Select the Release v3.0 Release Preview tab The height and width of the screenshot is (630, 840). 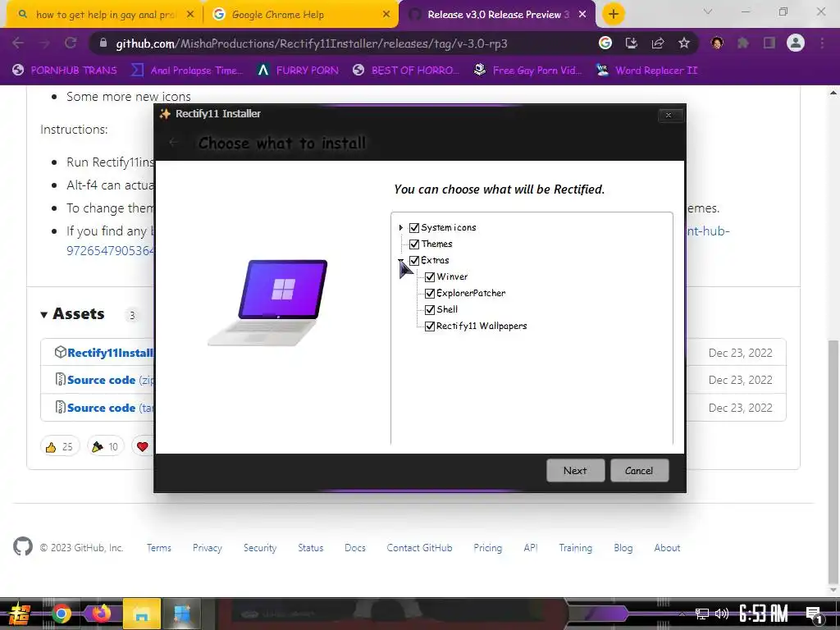pos(497,15)
